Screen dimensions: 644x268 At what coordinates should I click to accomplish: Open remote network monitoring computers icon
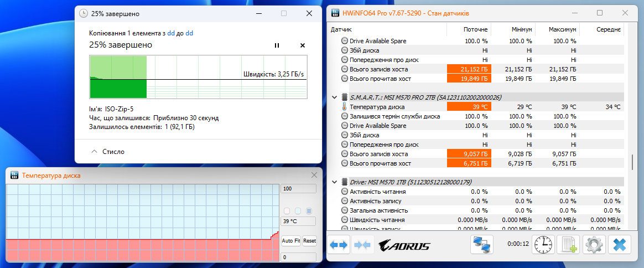[481, 245]
